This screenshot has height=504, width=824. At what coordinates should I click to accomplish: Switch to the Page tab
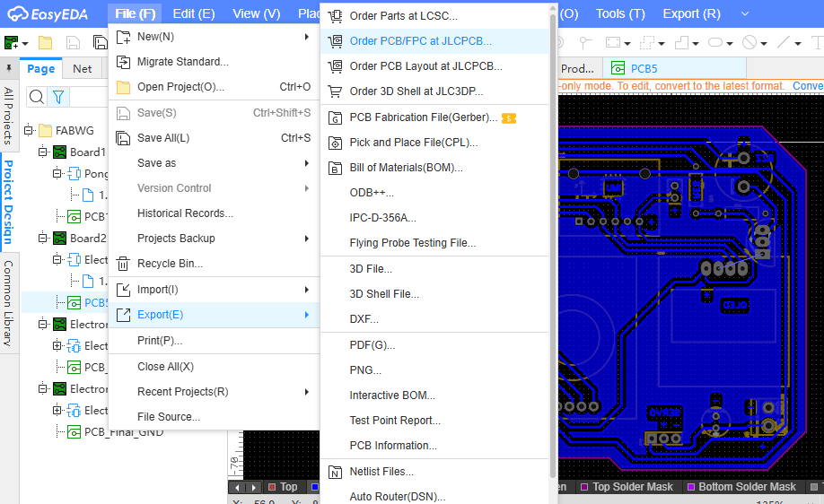pyautogui.click(x=41, y=69)
